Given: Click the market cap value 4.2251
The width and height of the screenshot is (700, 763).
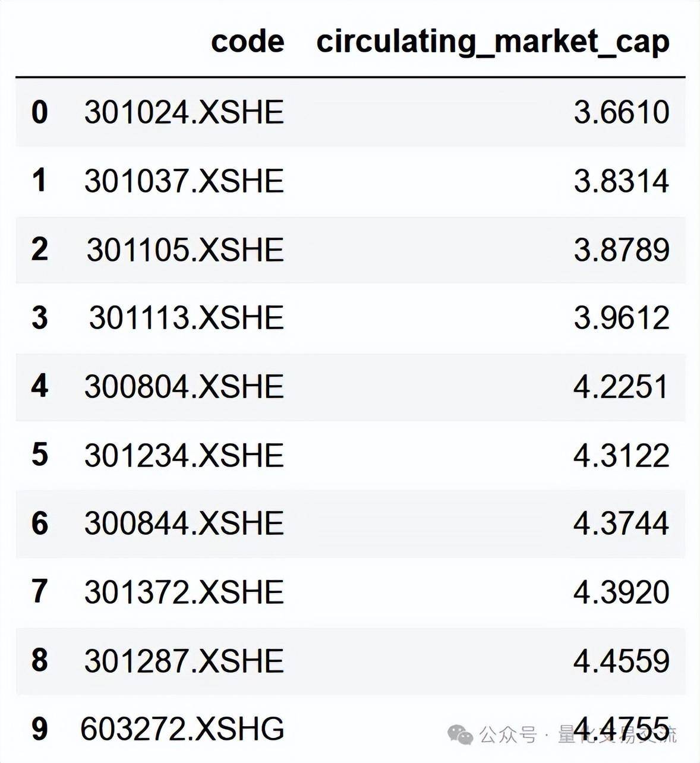Looking at the screenshot, I should [x=622, y=386].
